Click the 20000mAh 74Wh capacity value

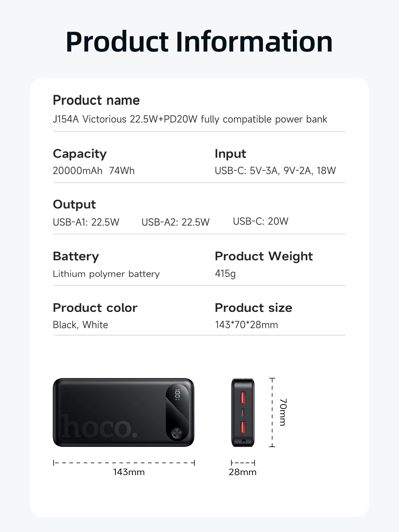tap(93, 171)
